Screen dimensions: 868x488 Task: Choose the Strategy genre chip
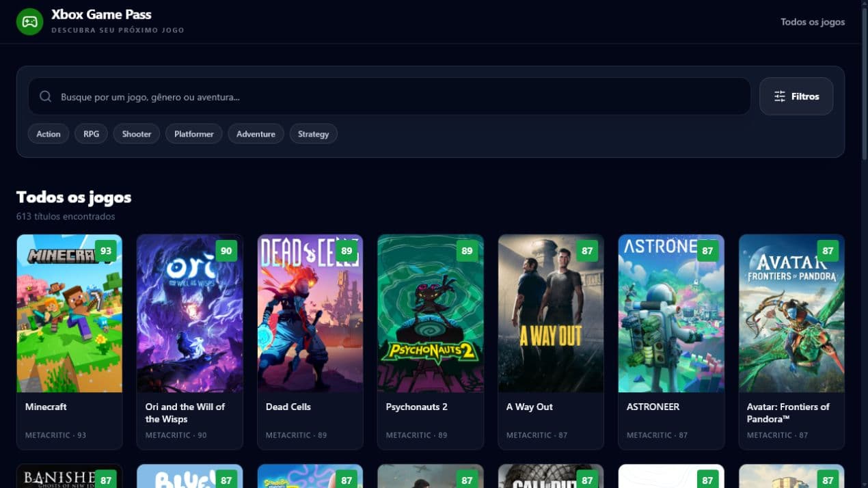tap(314, 134)
